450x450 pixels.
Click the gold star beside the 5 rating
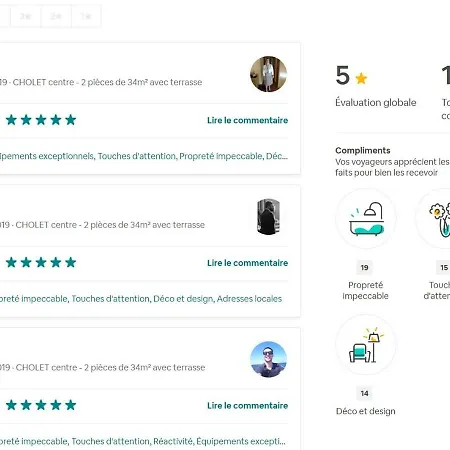click(x=361, y=78)
